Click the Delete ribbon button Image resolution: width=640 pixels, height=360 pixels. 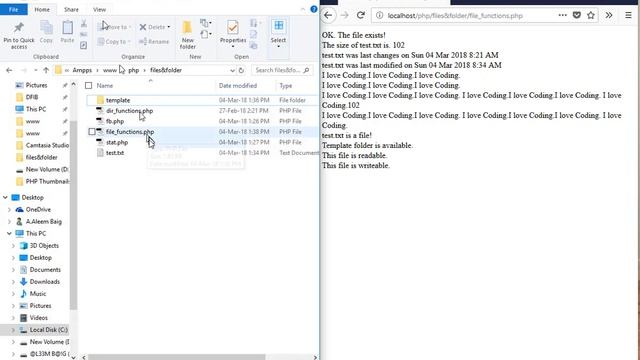coord(155,27)
